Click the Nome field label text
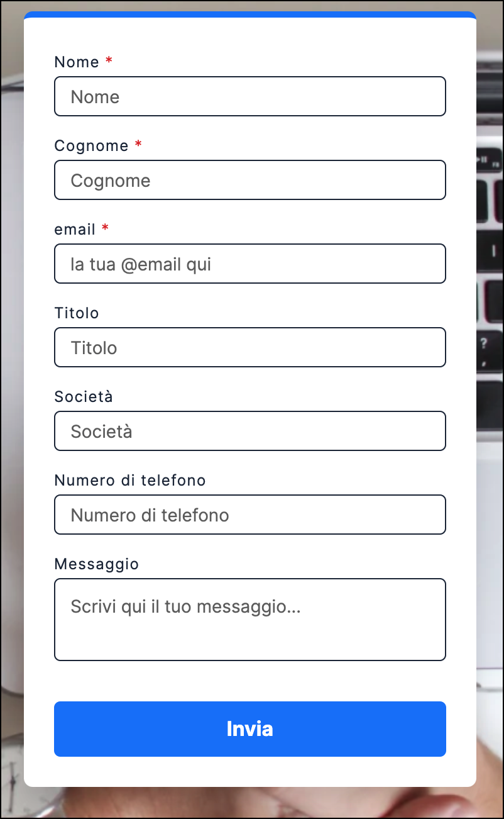Screen dimensions: 504x819 click(x=75, y=62)
